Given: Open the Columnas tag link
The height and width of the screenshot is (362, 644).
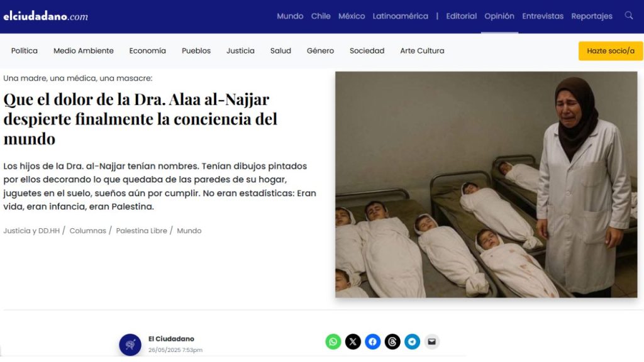Looking at the screenshot, I should pos(87,231).
